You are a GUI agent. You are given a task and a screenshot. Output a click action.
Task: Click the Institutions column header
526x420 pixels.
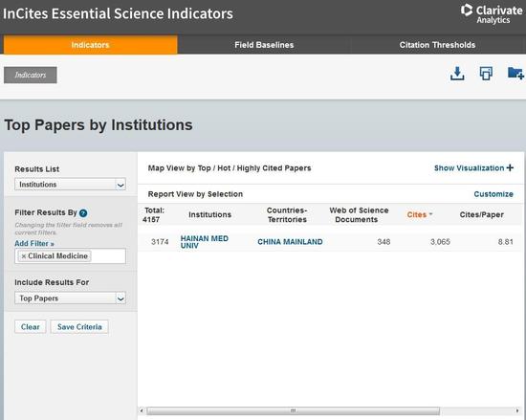pos(210,214)
